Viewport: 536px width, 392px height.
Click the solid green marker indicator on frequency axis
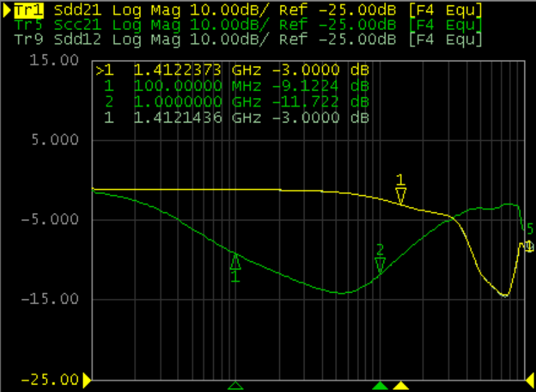point(381,386)
